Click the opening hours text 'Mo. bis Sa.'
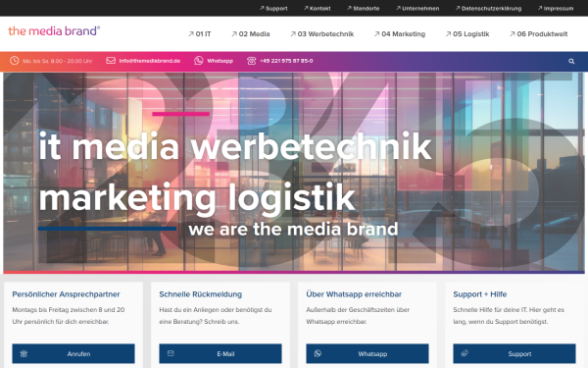This screenshot has width=588, height=368. click(57, 61)
